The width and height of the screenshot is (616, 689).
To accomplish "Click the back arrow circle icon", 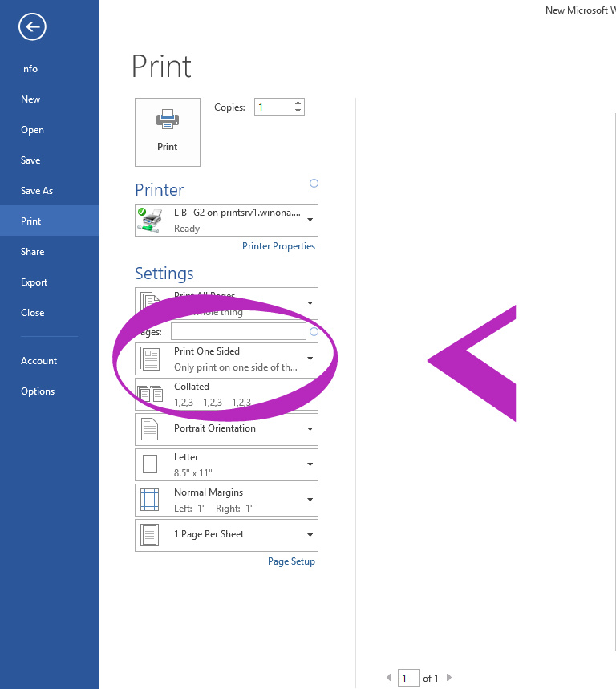I will [32, 27].
